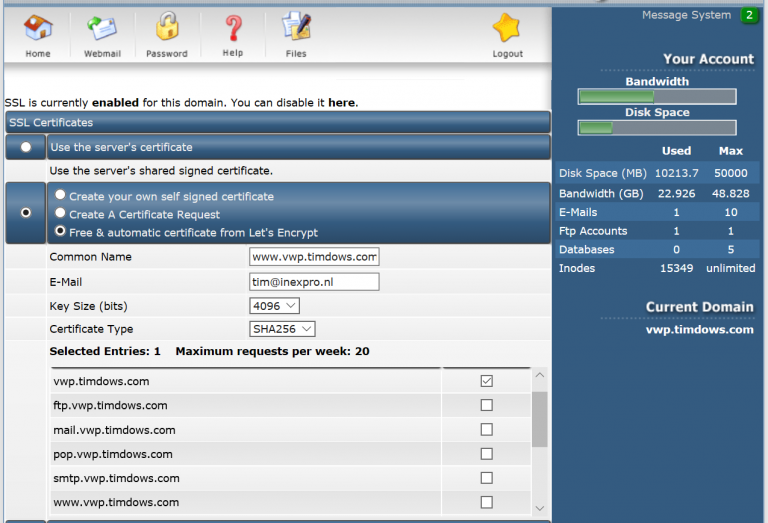Enable the ftp.vwp.timdows.com checkbox

[487, 405]
